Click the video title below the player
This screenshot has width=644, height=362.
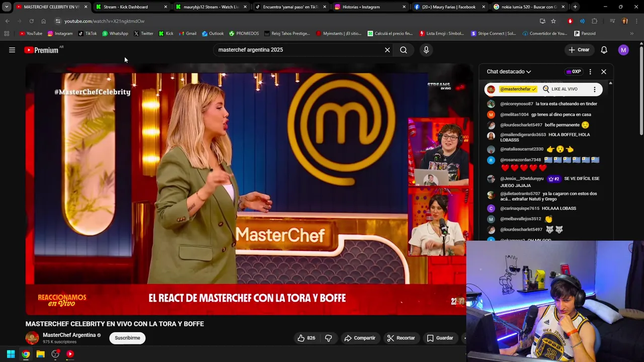[115, 324]
